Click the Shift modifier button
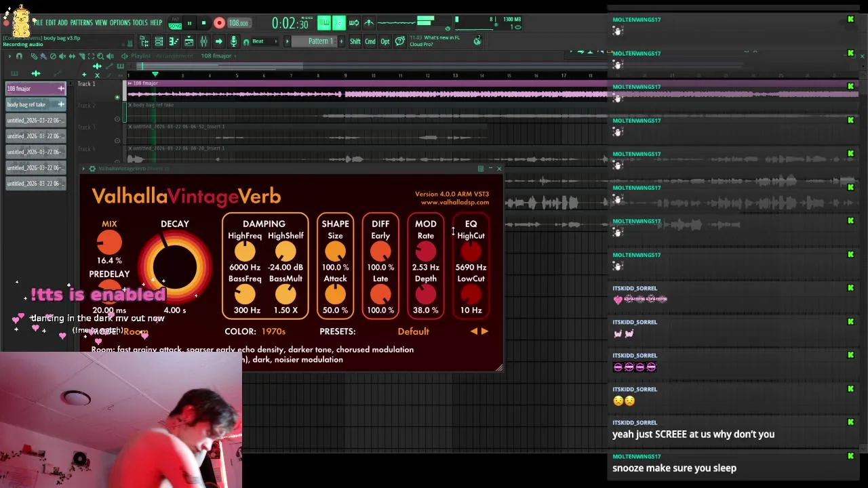Screen dimensions: 868x488 pos(355,41)
